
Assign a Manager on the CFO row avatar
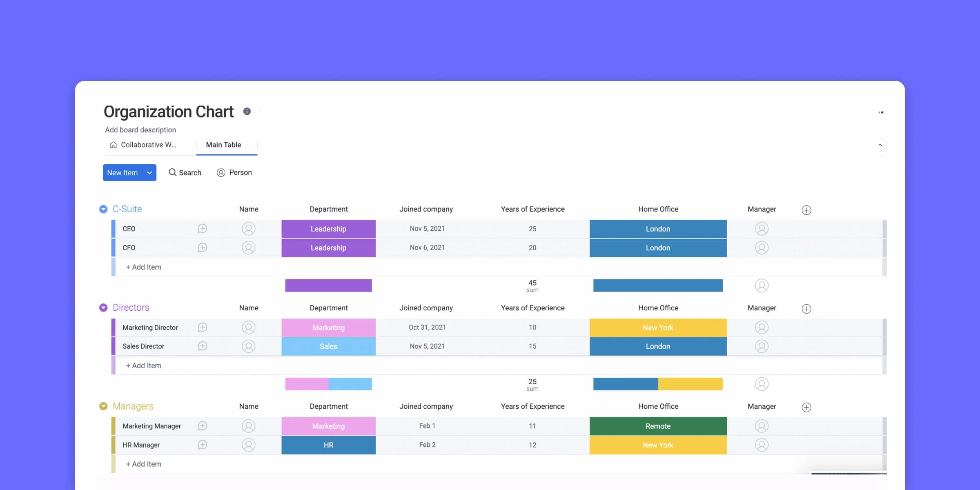(761, 247)
